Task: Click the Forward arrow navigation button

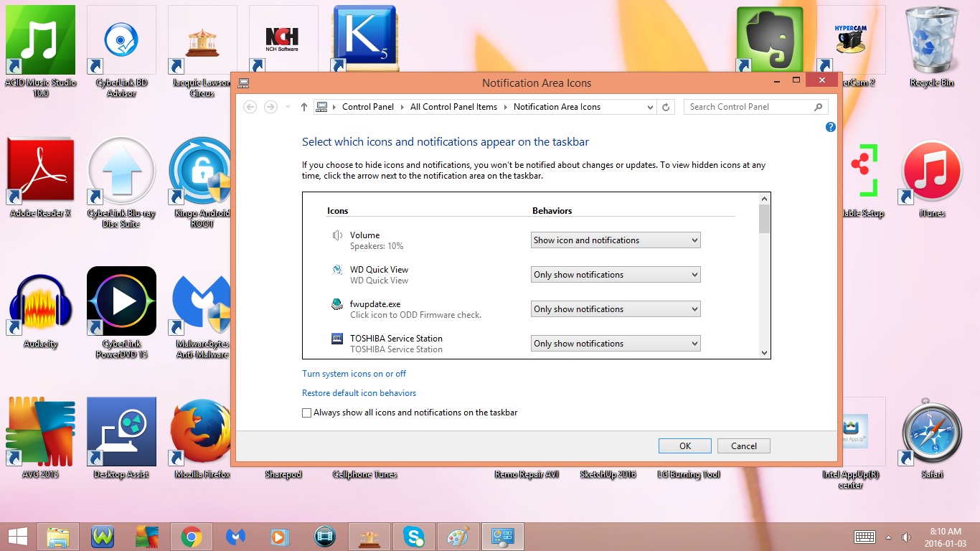Action: (270, 107)
